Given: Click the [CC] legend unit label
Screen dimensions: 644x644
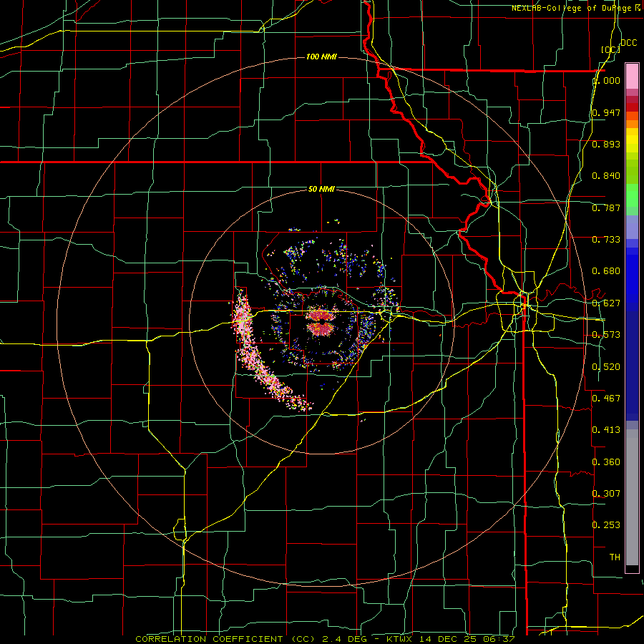Looking at the screenshot, I should [611, 49].
